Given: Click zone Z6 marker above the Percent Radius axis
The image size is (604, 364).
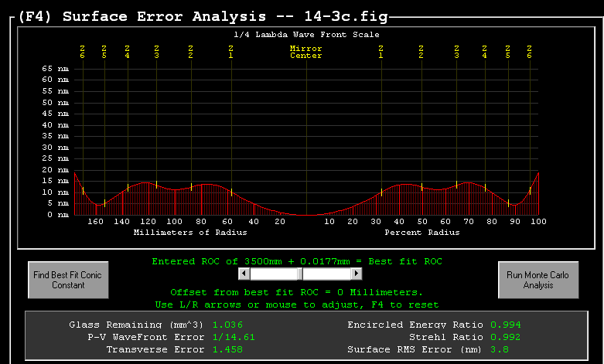Looking at the screenshot, I should click(x=530, y=52).
